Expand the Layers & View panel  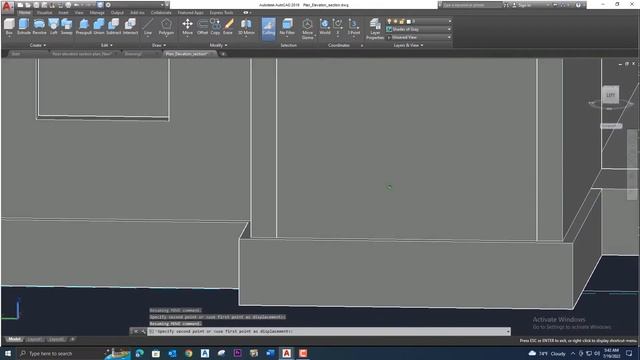pyautogui.click(x=408, y=45)
